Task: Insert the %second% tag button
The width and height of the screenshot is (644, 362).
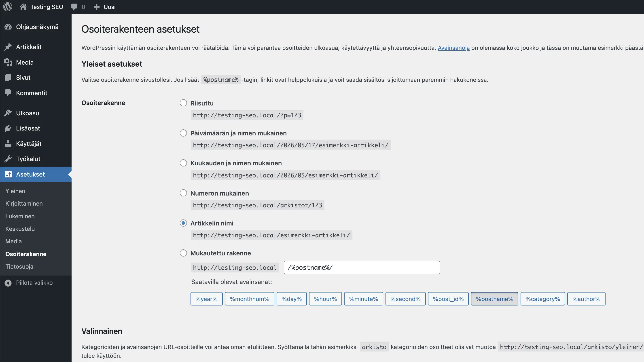Action: point(405,299)
